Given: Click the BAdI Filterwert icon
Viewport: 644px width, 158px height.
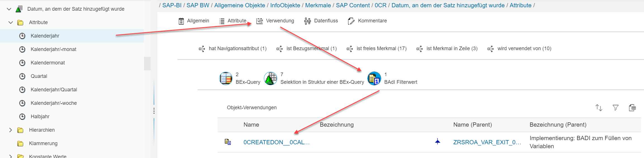Looking at the screenshot, I should pos(374,78).
